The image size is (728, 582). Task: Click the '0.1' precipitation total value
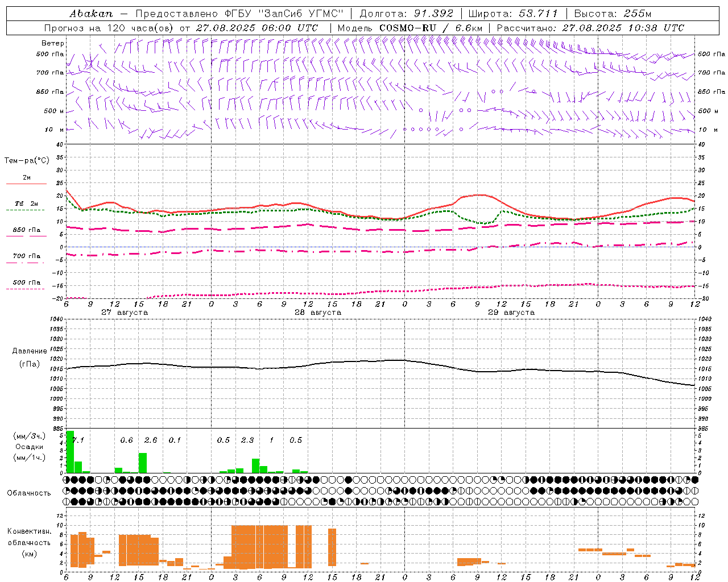click(175, 440)
